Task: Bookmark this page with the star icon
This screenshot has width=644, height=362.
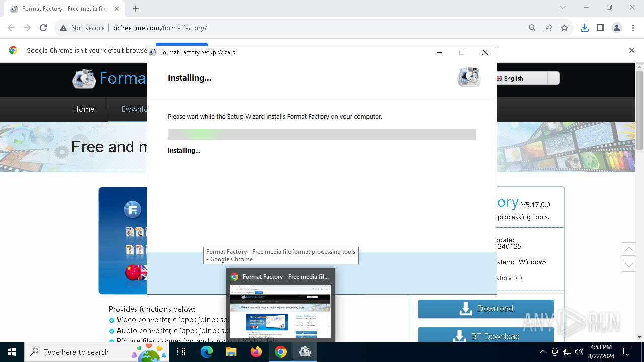Action: coord(565,28)
